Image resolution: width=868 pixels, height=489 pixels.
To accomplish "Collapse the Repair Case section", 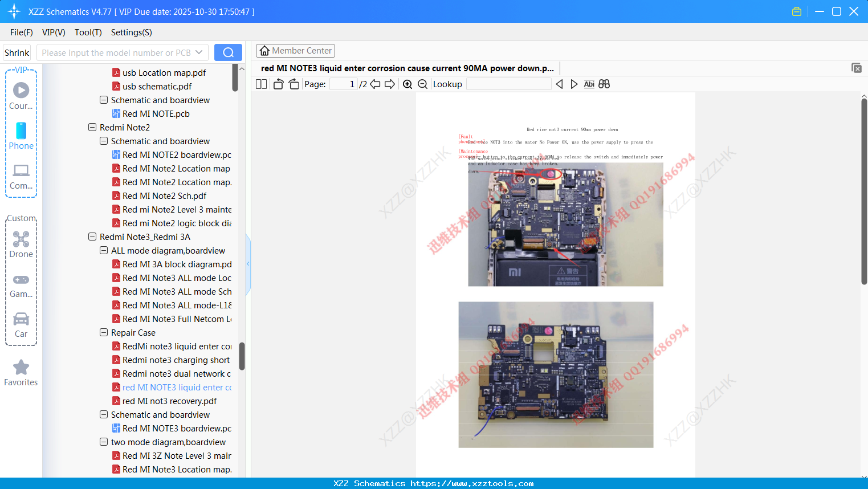I will (104, 332).
